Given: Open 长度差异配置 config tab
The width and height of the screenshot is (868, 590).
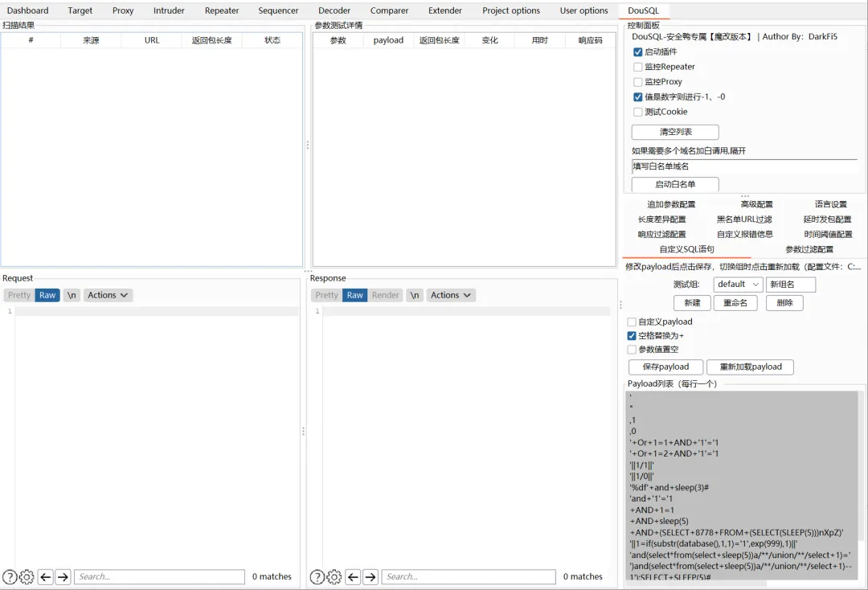Looking at the screenshot, I should (662, 219).
